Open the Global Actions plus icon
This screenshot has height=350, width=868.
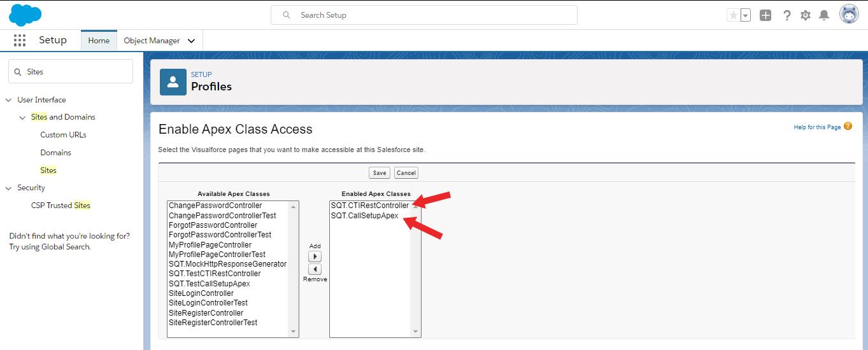[765, 15]
